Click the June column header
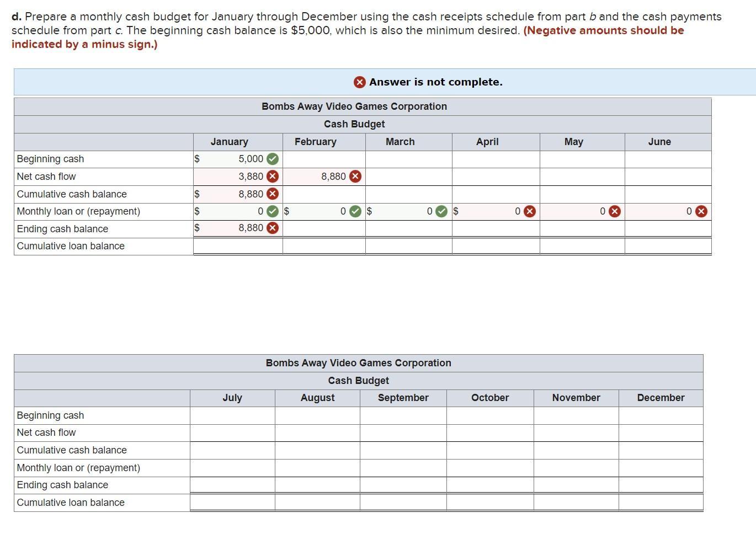The width and height of the screenshot is (756, 534). click(659, 142)
